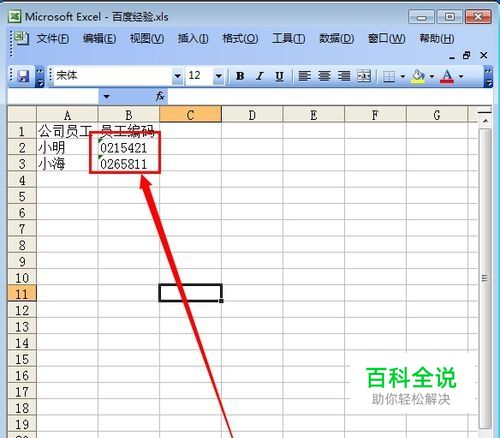Open 工具(T) menu
The height and width of the screenshot is (438, 500).
(x=288, y=38)
